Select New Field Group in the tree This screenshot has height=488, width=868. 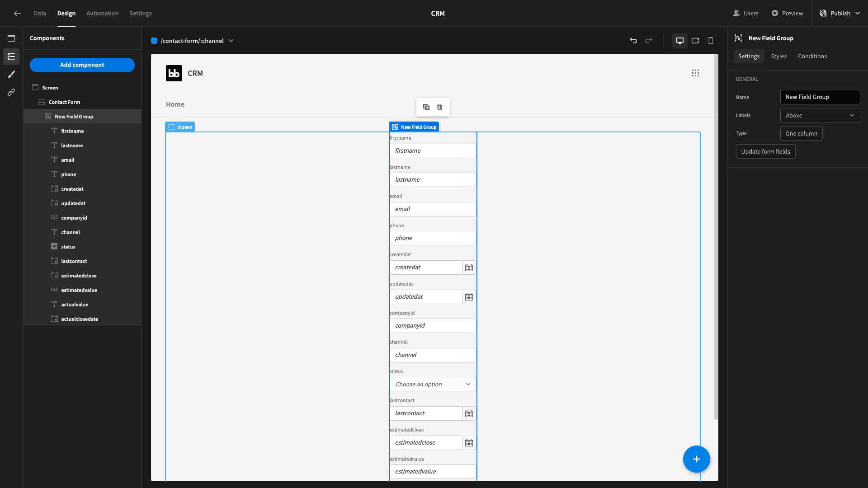coord(82,117)
